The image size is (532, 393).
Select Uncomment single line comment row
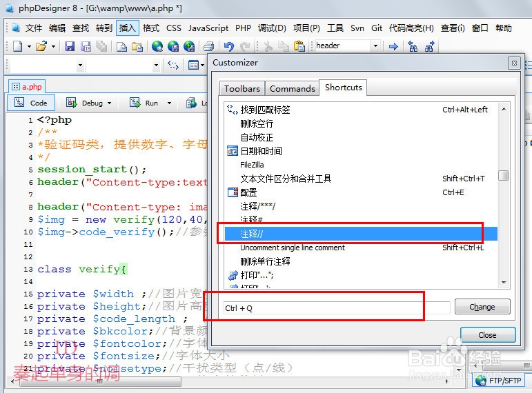point(361,248)
